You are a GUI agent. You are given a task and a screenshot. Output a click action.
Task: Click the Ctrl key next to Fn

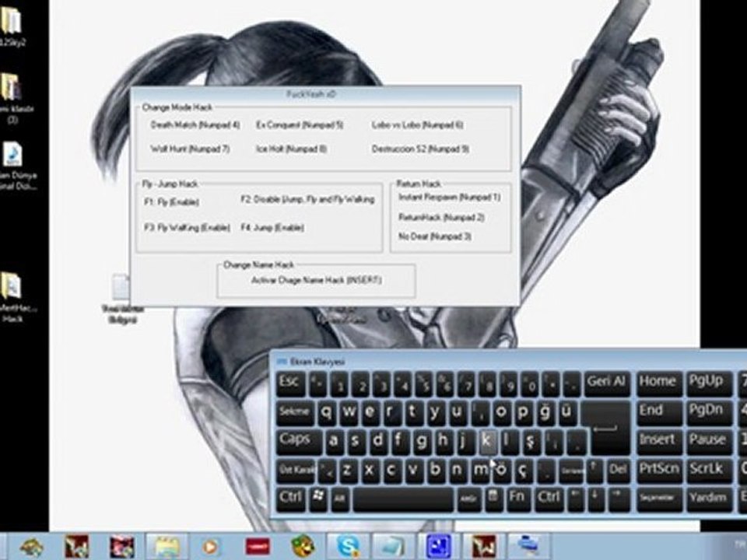pyautogui.click(x=549, y=499)
